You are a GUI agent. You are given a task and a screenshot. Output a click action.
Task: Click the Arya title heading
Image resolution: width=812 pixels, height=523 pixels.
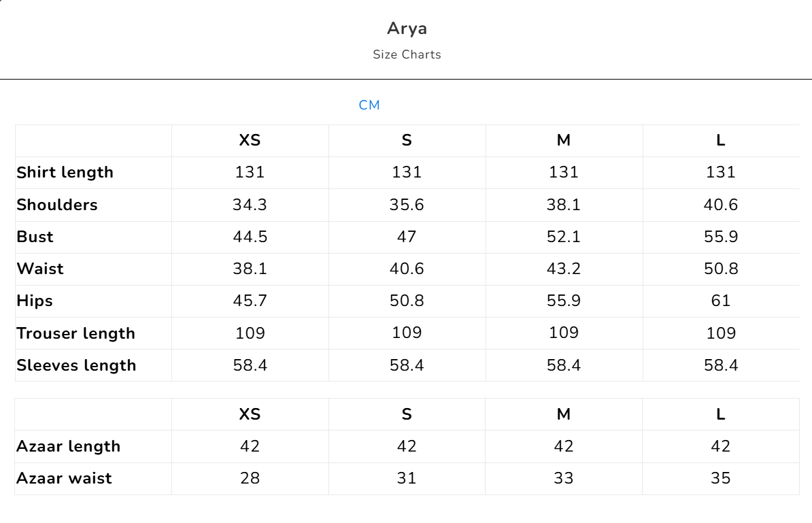(x=407, y=29)
